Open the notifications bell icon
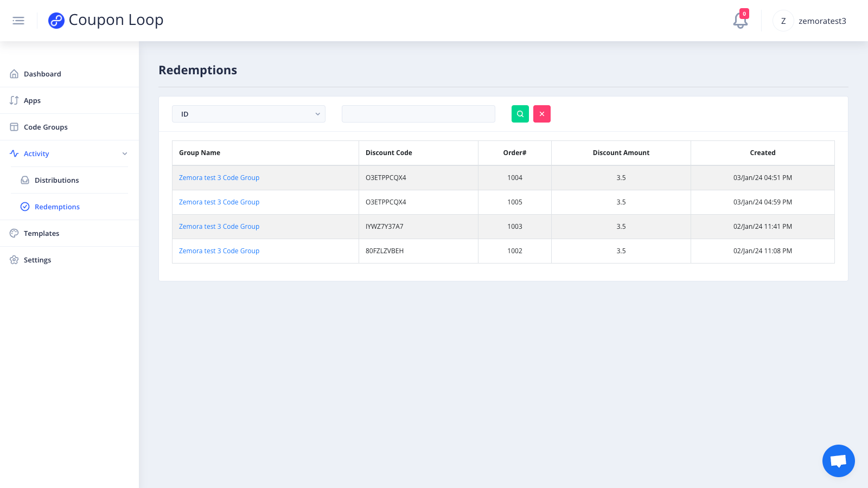Screen dimensions: 868x488 click(741, 21)
